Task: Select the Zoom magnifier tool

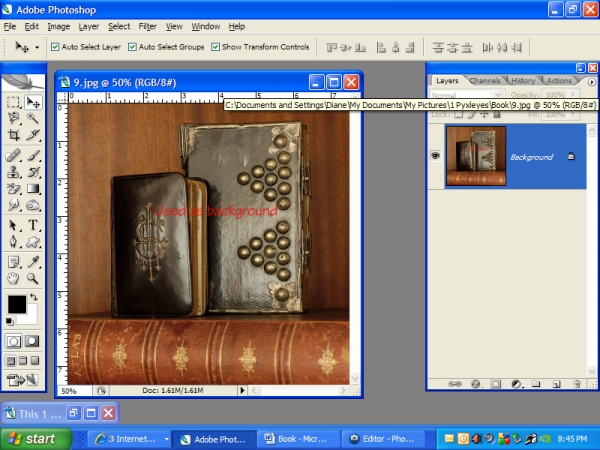Action: (x=33, y=279)
